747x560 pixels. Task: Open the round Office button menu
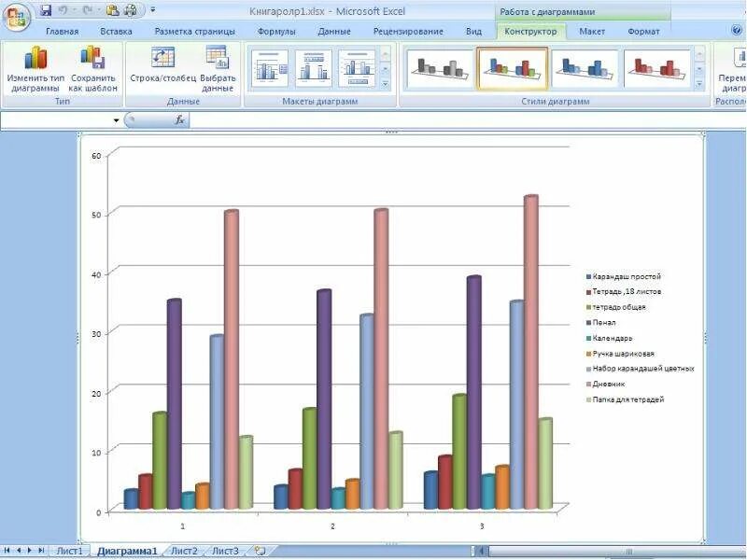pos(17,17)
